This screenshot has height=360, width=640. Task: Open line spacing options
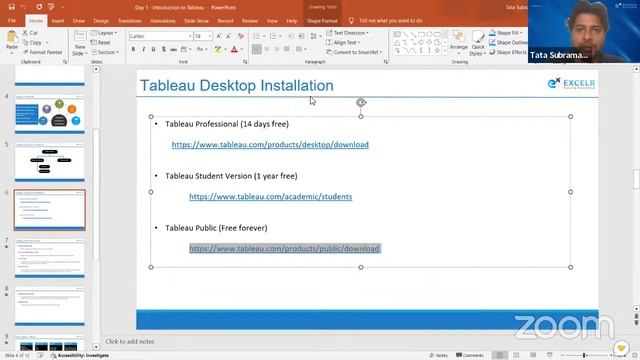315,36
